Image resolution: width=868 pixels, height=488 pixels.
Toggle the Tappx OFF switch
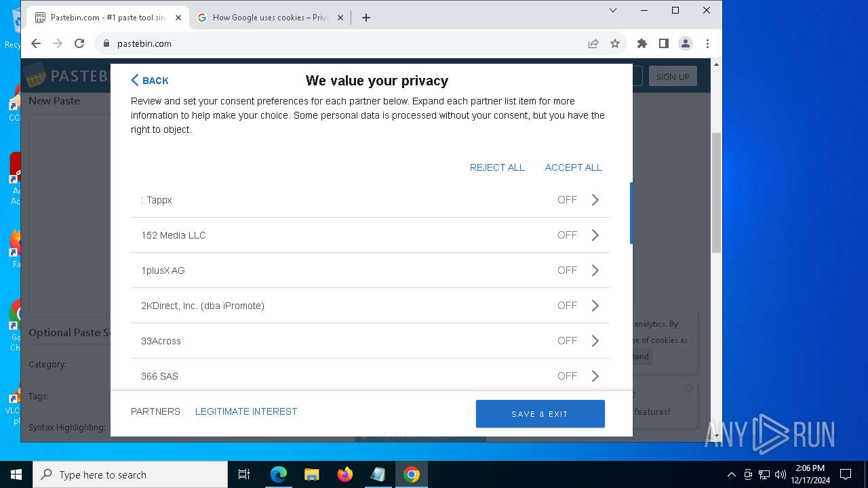point(567,200)
